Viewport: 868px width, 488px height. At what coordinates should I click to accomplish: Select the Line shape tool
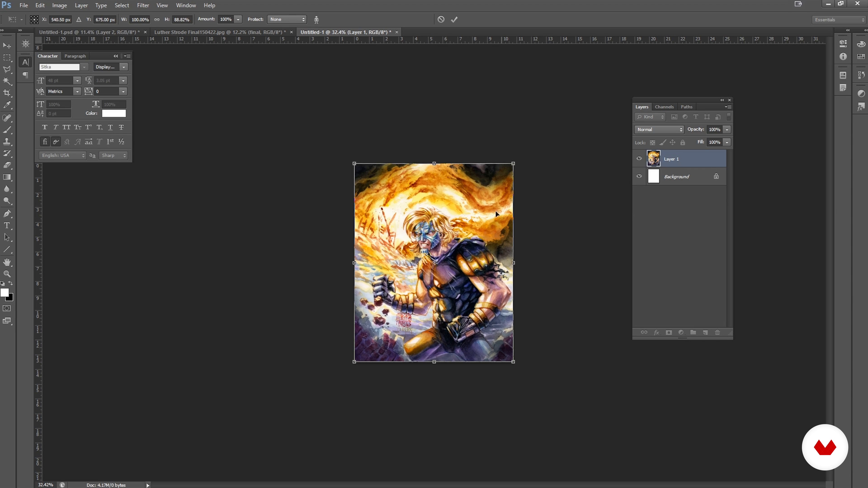[x=7, y=250]
